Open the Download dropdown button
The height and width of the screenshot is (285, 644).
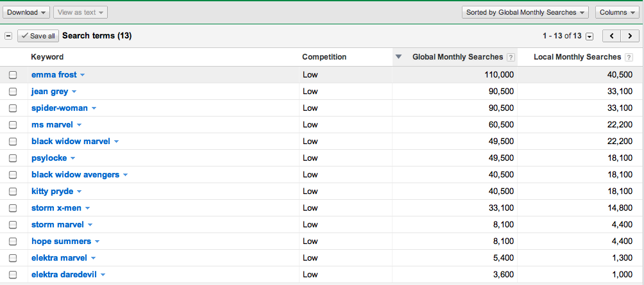[26, 12]
